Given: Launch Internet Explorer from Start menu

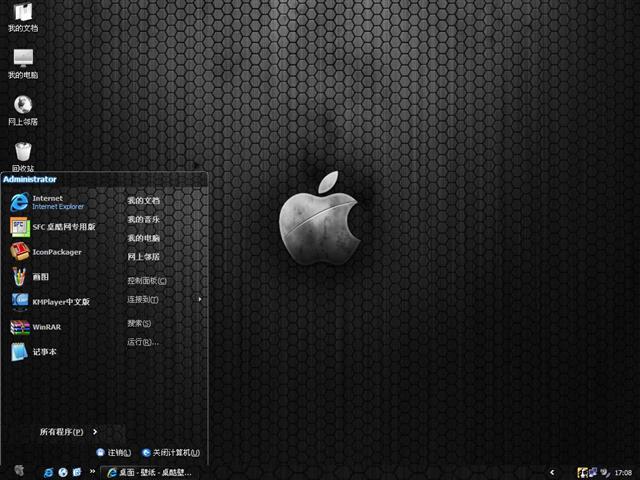Looking at the screenshot, I should (48, 202).
